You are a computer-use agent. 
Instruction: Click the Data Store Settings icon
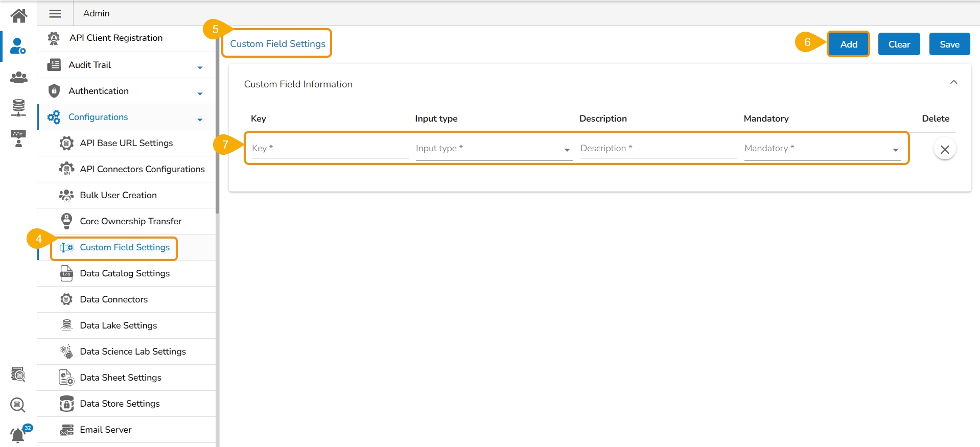(x=66, y=404)
